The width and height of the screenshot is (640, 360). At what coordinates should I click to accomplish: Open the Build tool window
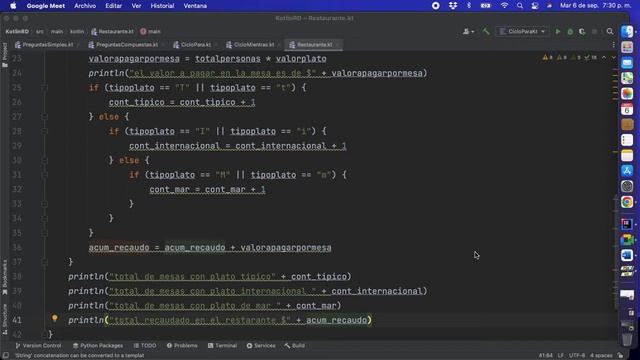[295, 346]
